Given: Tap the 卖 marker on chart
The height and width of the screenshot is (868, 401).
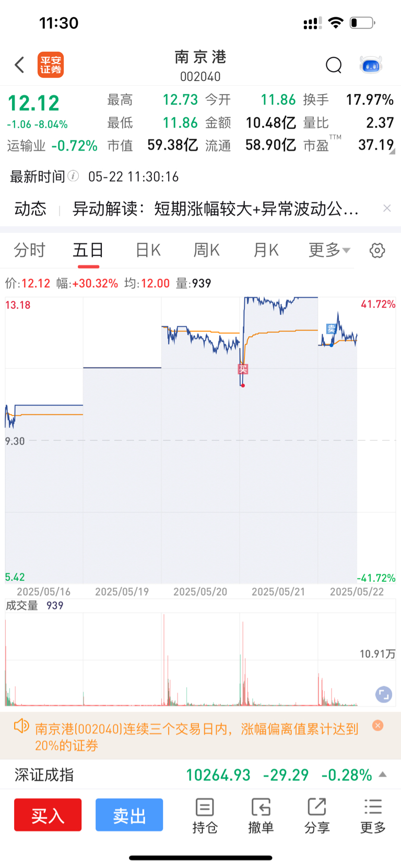Looking at the screenshot, I should [331, 329].
